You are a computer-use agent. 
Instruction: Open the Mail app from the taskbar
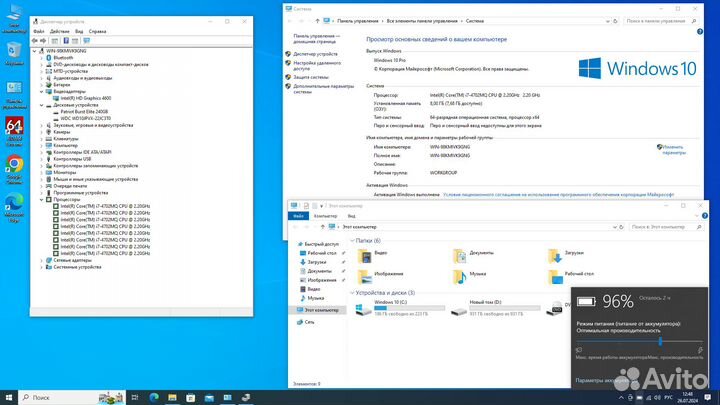(209, 398)
